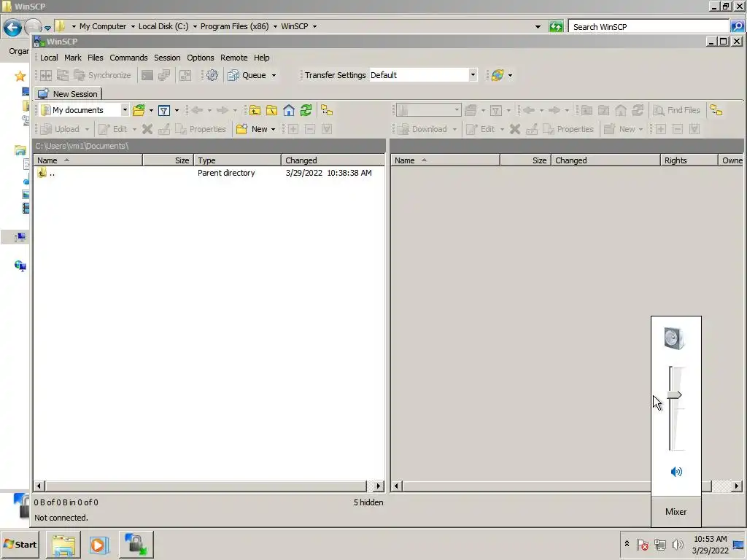Select the parent directory '..' row
Image resolution: width=747 pixels, height=560 pixels.
coord(209,173)
